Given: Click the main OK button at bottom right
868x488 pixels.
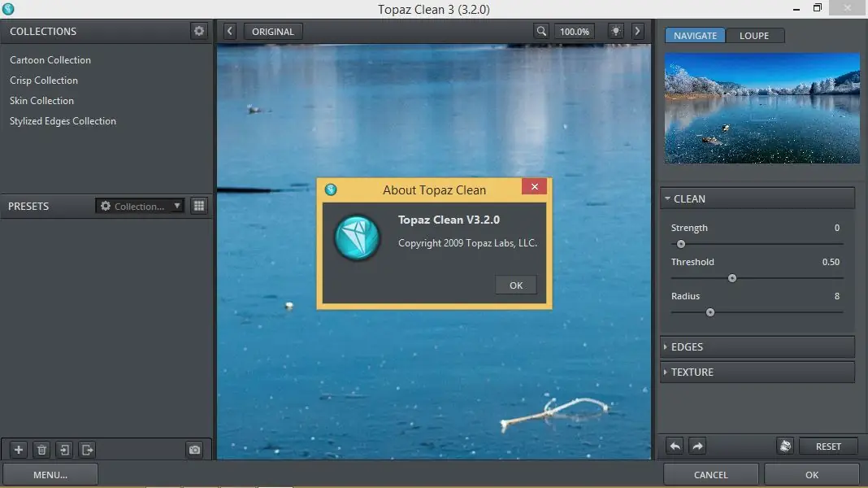Looking at the screenshot, I should (x=812, y=475).
